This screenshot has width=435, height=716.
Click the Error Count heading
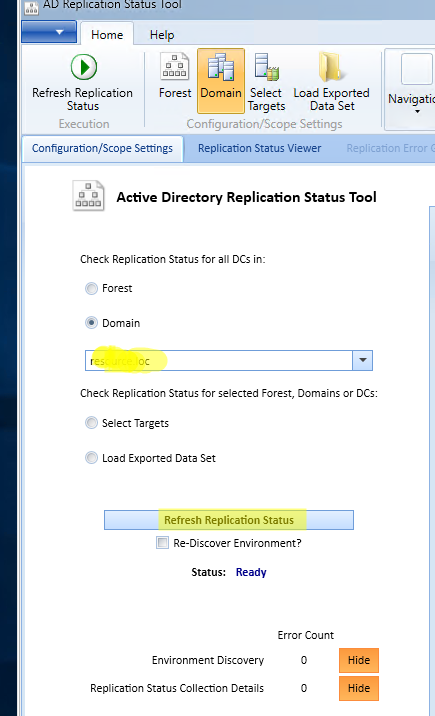pyautogui.click(x=305, y=635)
